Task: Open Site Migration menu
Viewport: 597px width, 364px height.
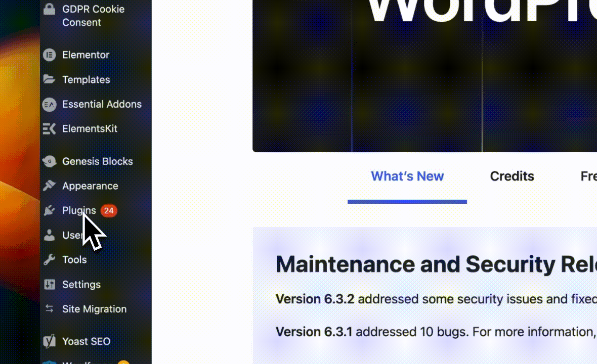Action: (x=95, y=309)
